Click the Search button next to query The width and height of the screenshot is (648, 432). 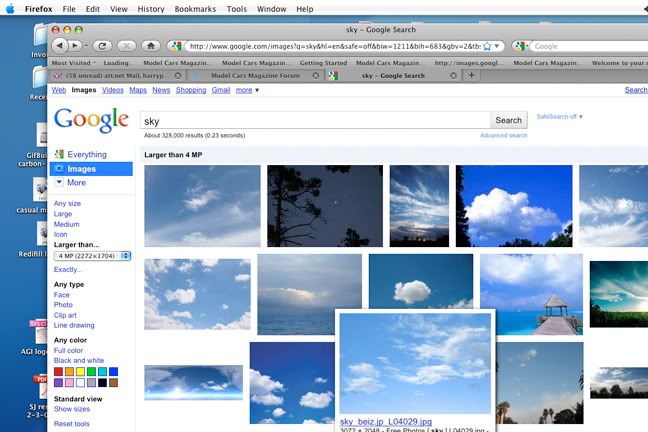tap(509, 120)
